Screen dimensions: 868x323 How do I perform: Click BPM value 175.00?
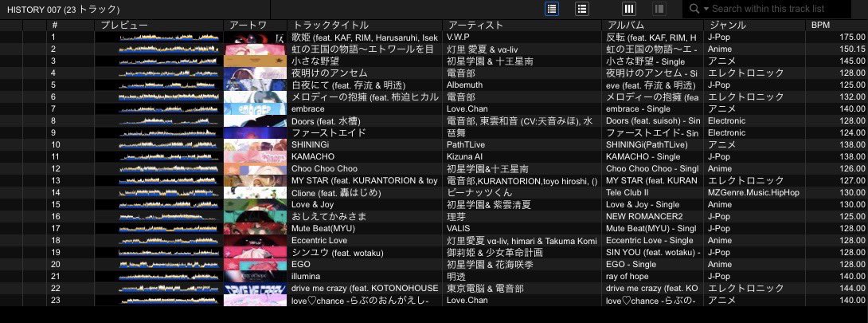click(x=852, y=37)
